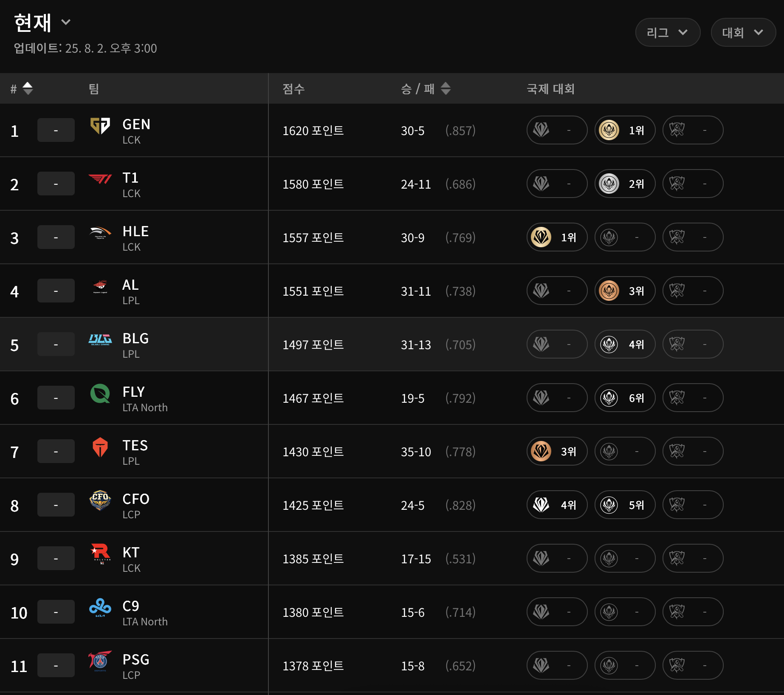Click the PSG team logo
This screenshot has height=695, width=784.
coord(100,661)
